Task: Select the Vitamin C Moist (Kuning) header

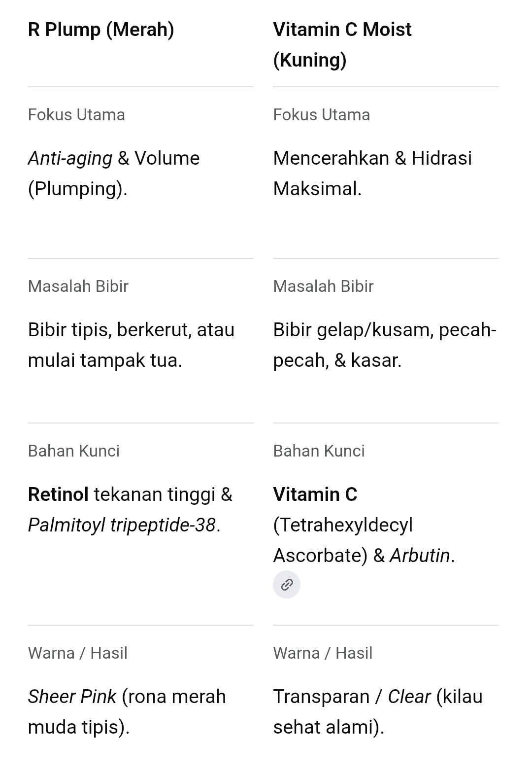Action: tap(342, 45)
